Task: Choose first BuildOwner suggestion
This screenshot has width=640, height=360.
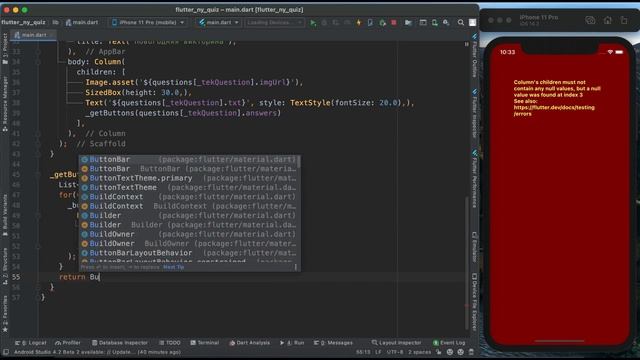Action: tap(189, 234)
